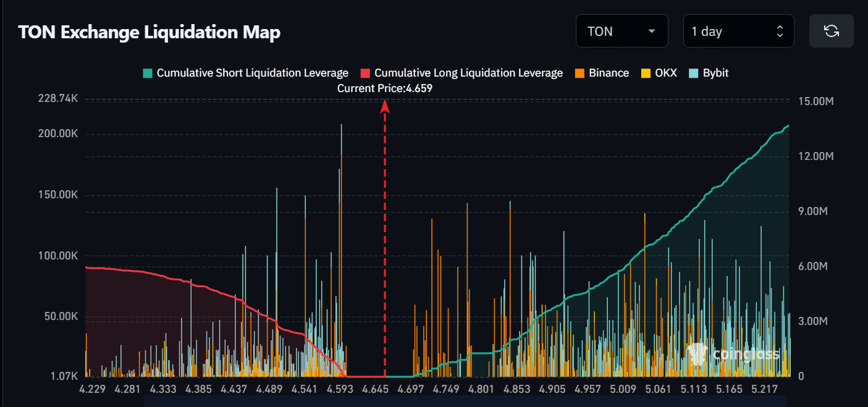
Task: Click the 4.801 price axis label
Action: tap(481, 389)
